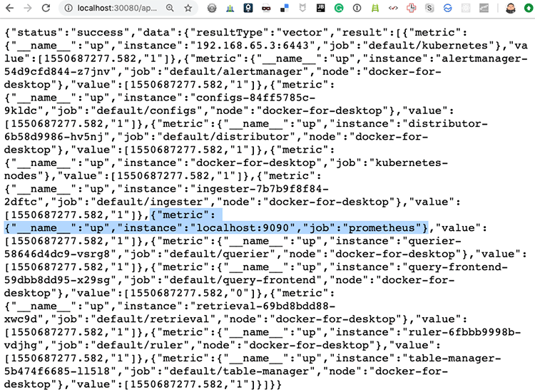The width and height of the screenshot is (535, 392).
Task: Open the gray gear extension
Action: (x=212, y=8)
